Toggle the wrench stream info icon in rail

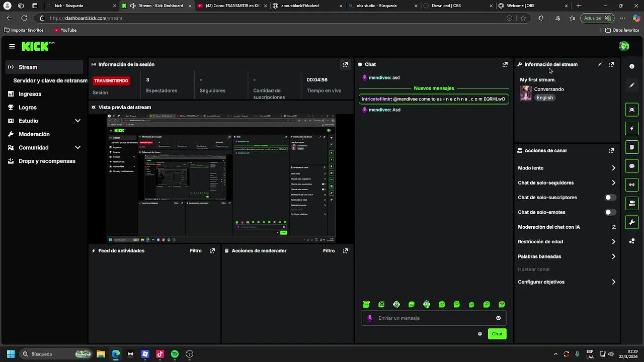tap(632, 222)
